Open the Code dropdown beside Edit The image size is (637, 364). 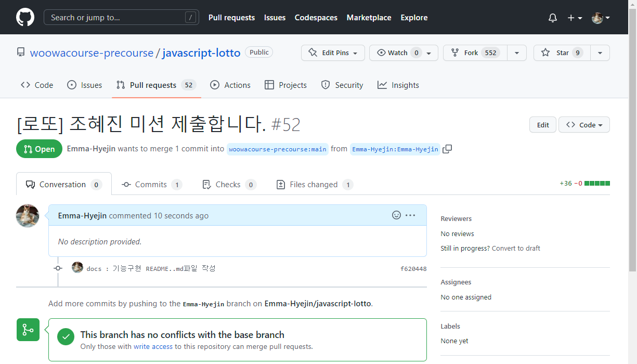click(584, 125)
